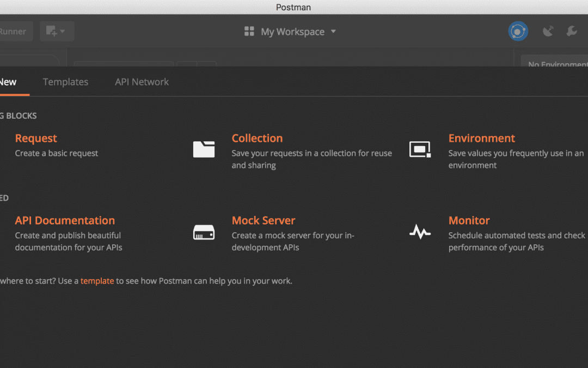Click the Collection folder icon
This screenshot has width=588, height=368.
click(x=204, y=149)
